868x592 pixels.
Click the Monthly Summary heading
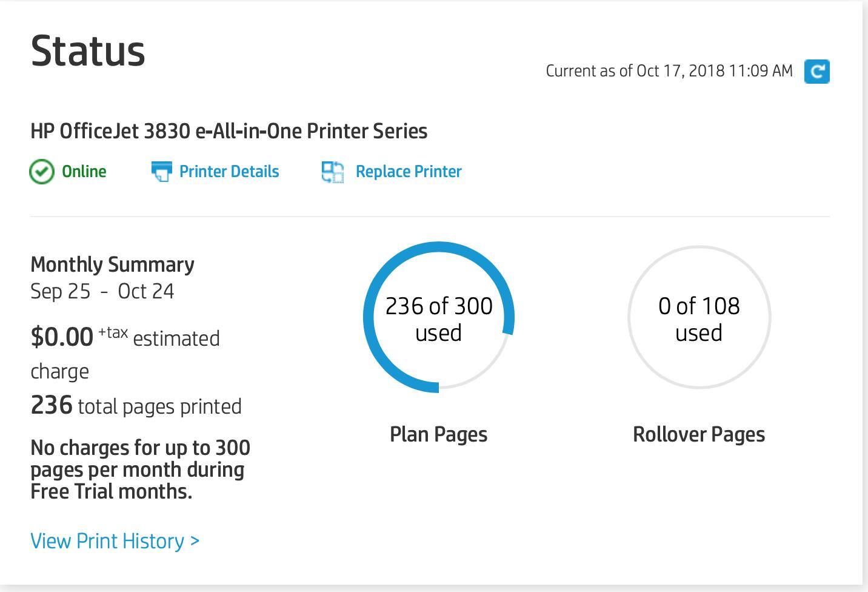click(113, 264)
